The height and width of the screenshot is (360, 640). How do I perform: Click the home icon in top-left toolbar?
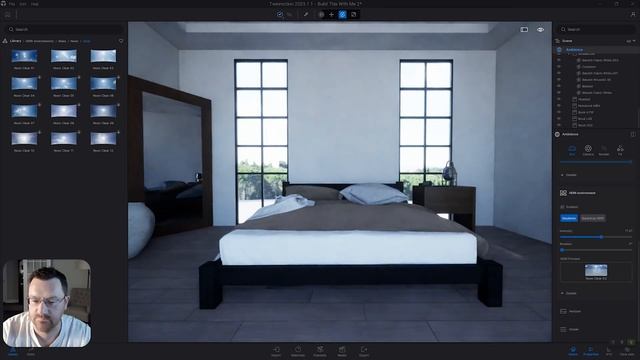(x=7, y=15)
